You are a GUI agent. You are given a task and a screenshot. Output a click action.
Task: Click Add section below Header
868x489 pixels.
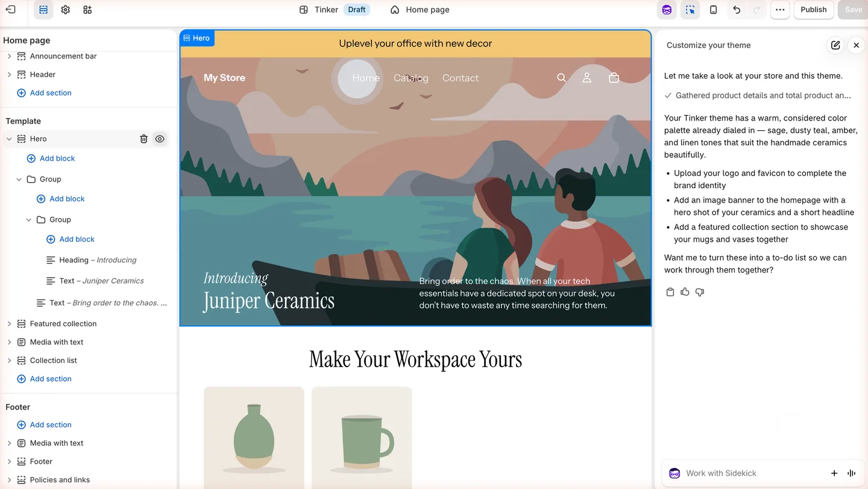(x=45, y=93)
